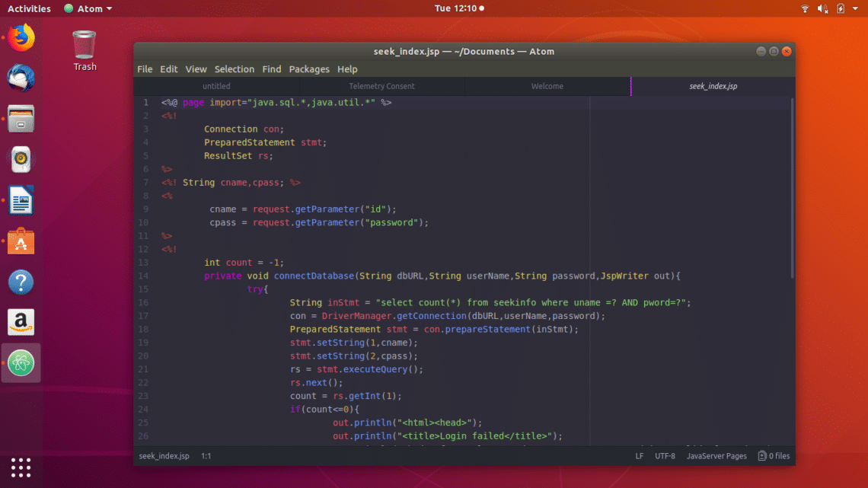Launch Rhythmbox music player from dock

[21, 161]
